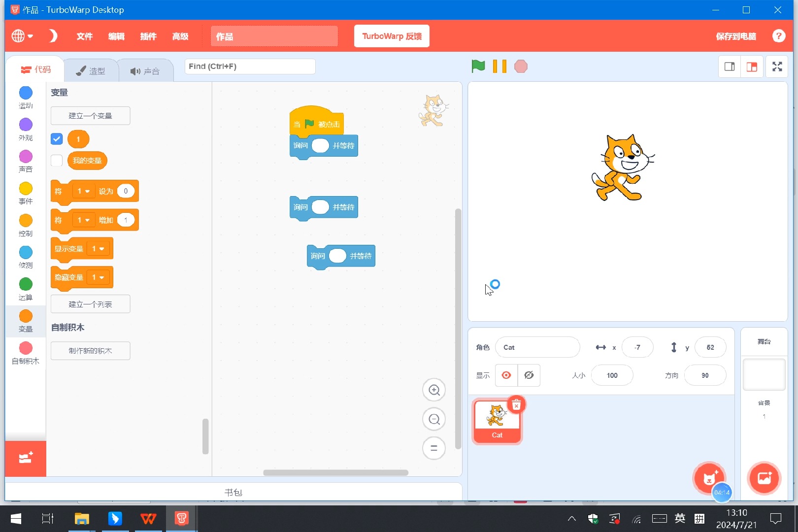The height and width of the screenshot is (532, 798).
Task: Open variable dropdown in 设为 block
Action: (x=83, y=191)
